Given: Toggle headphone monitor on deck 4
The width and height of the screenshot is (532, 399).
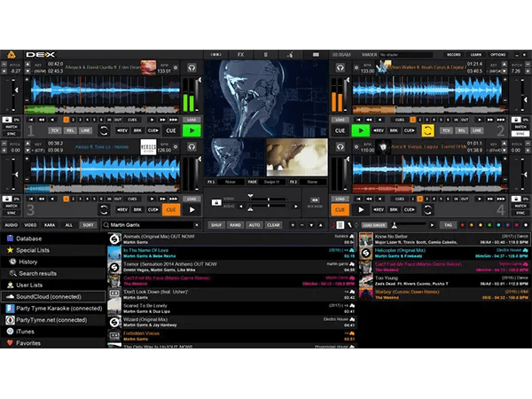Looking at the screenshot, I should (x=340, y=147).
